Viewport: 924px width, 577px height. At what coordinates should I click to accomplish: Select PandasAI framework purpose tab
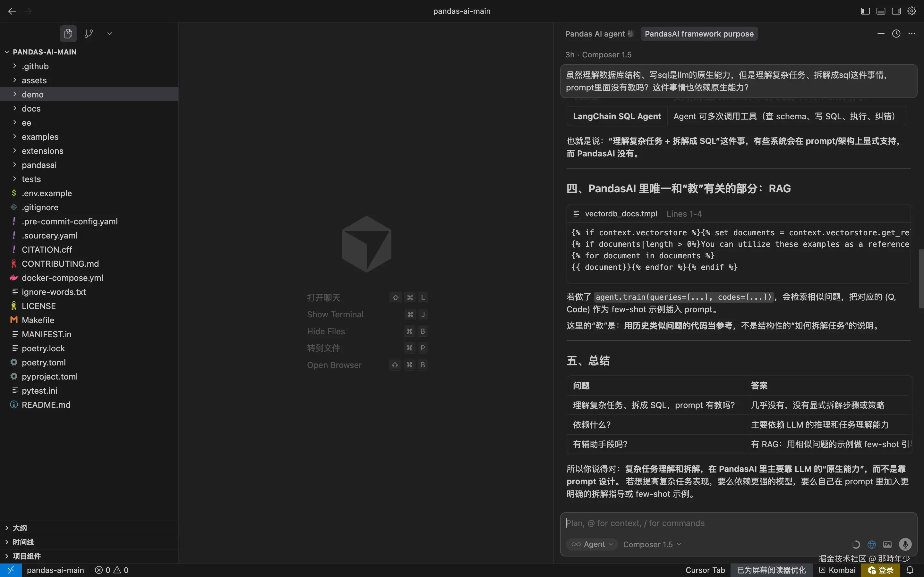699,34
